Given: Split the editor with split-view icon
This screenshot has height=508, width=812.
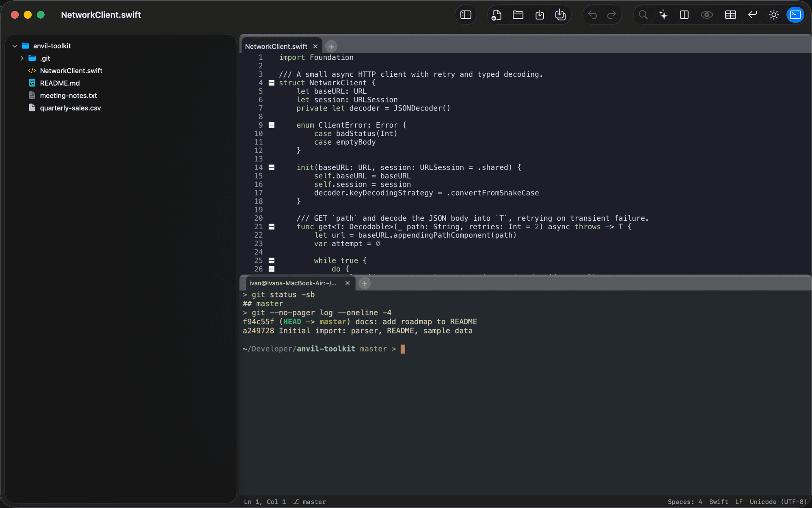Looking at the screenshot, I should [684, 15].
